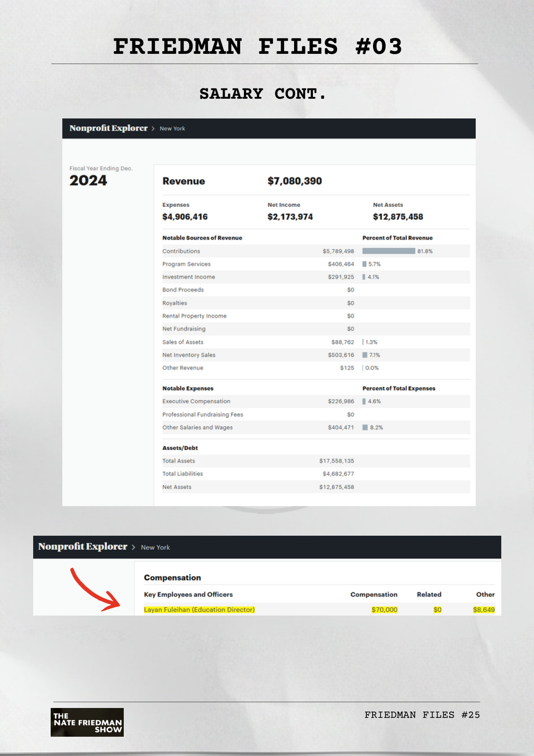Select the Sales of Assets row label
The width and height of the screenshot is (534, 756).
click(x=182, y=342)
